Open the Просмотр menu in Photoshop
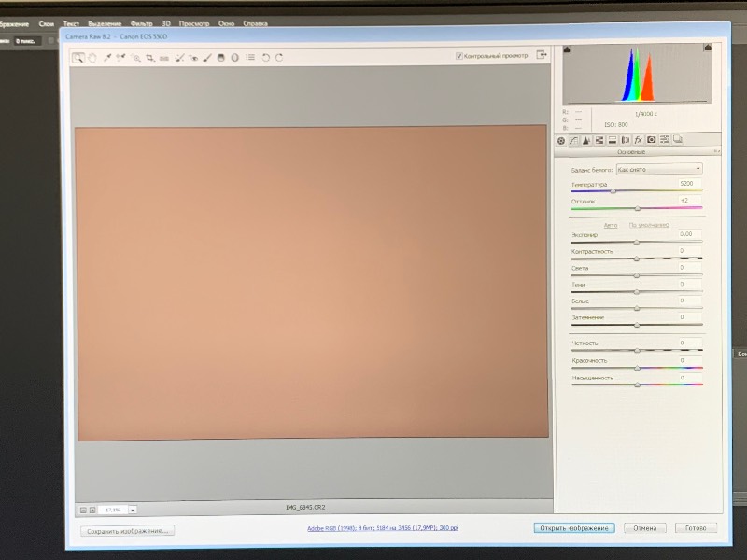This screenshot has height=560, width=747. tap(194, 23)
